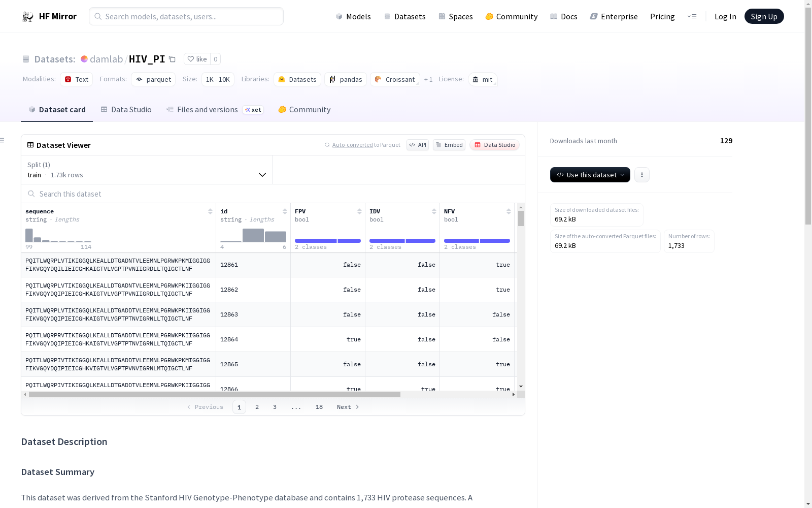Screen dimensions: 812x508
Task: Focus the search models, datasets, users field
Action: coord(186,16)
